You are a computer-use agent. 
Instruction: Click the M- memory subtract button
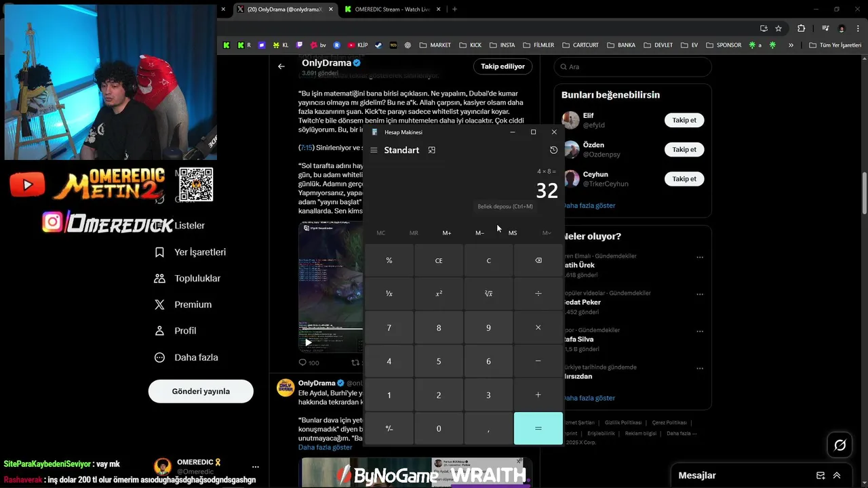click(479, 232)
